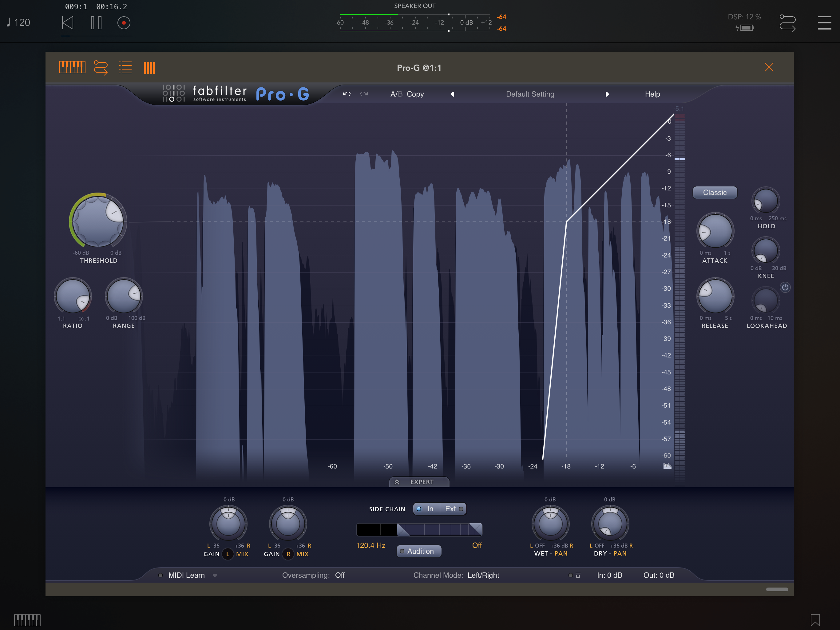Open the piano keyboard view icon
Screen dimensions: 840x630
72,67
